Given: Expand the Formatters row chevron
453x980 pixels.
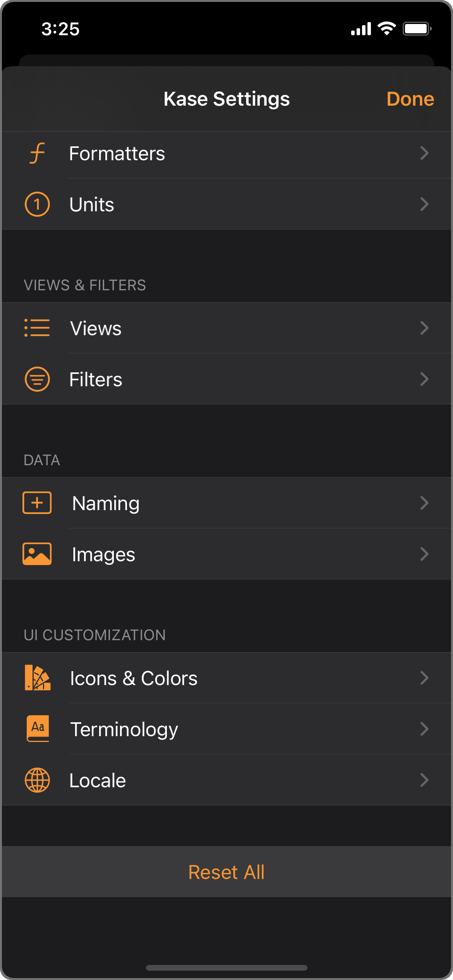Looking at the screenshot, I should tap(424, 153).
